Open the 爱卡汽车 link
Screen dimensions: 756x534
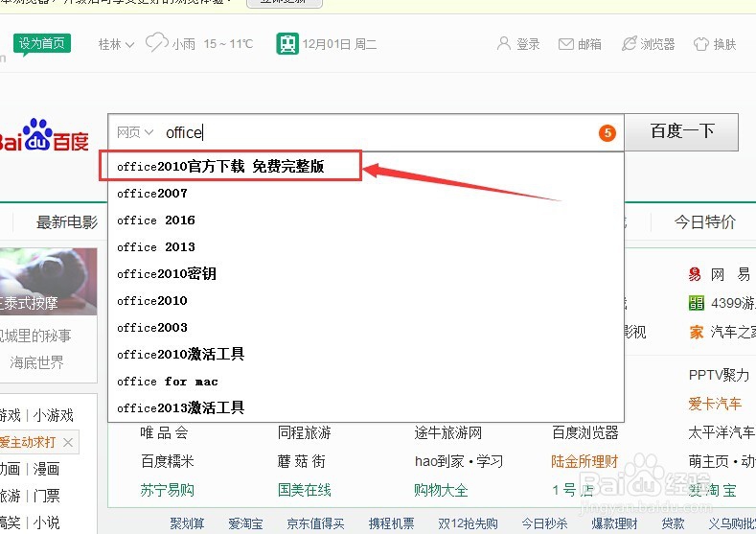pyautogui.click(x=715, y=404)
